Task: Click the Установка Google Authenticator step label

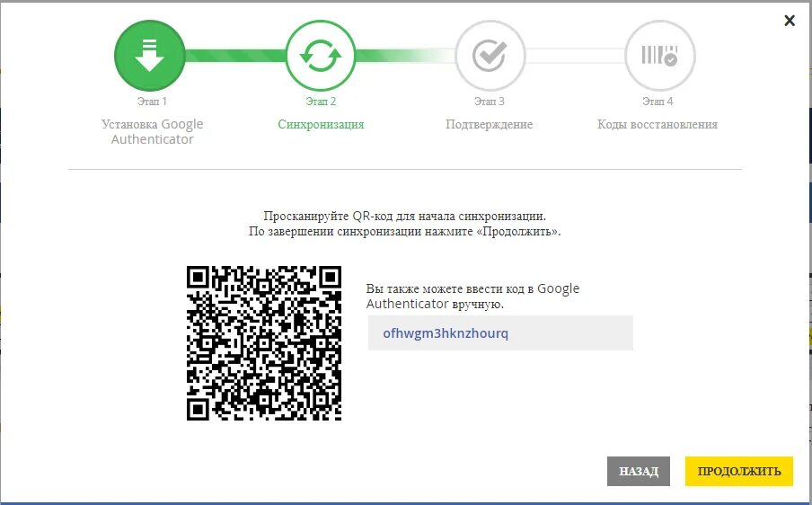Action: 153,131
